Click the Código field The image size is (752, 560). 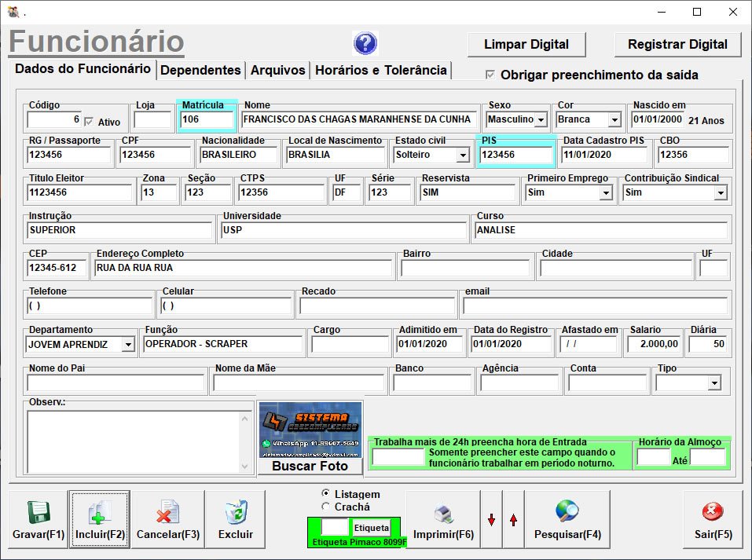pyautogui.click(x=53, y=119)
